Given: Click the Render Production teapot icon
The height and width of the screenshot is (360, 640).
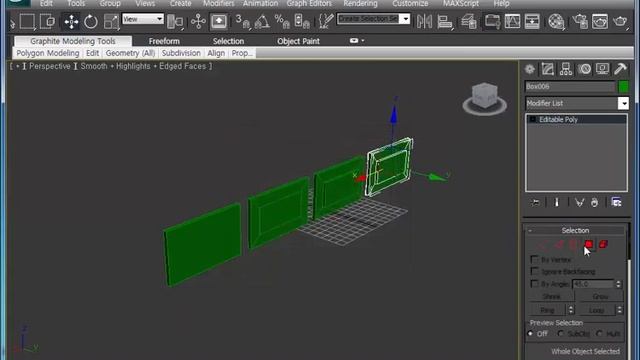Looking at the screenshot, I should [x=620, y=21].
